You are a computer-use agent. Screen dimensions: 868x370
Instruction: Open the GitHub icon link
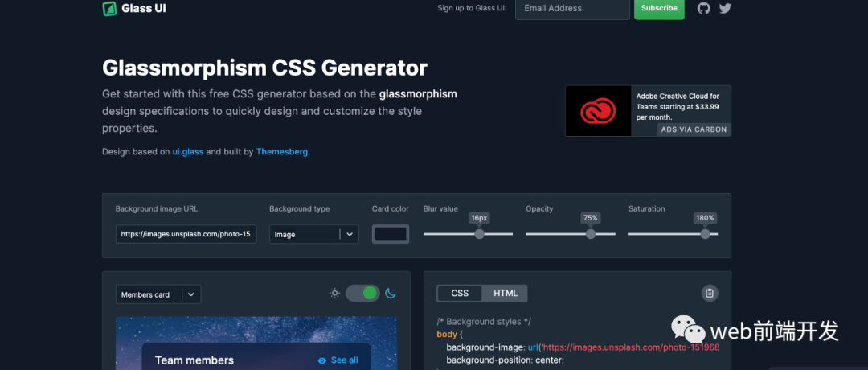[x=703, y=8]
